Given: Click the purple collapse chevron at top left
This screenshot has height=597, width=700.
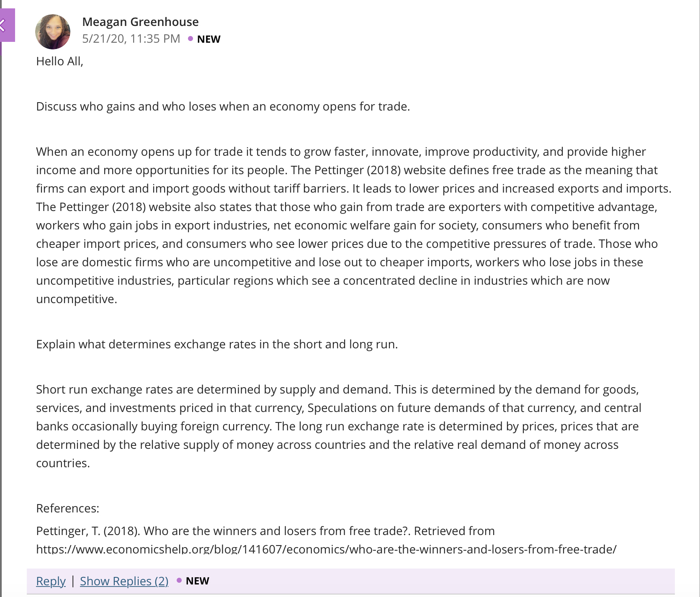Looking at the screenshot, I should (x=7, y=25).
